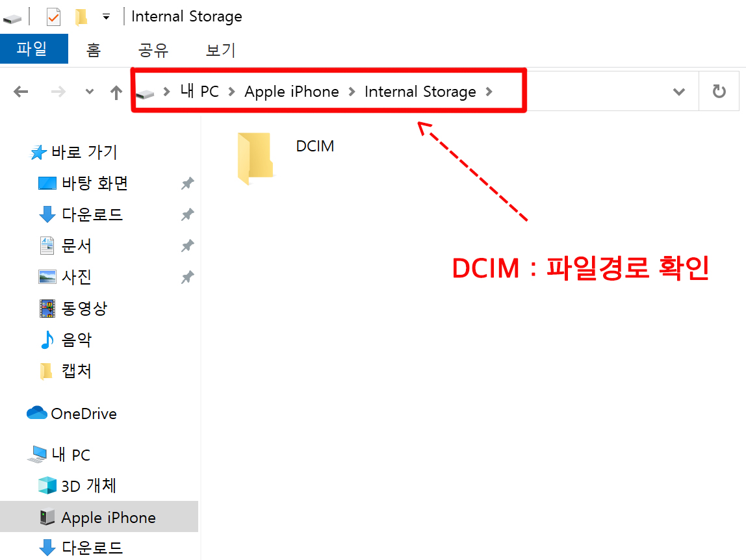Image resolution: width=746 pixels, height=560 pixels.
Task: Click Apple iPhone in the address path
Action: (292, 92)
